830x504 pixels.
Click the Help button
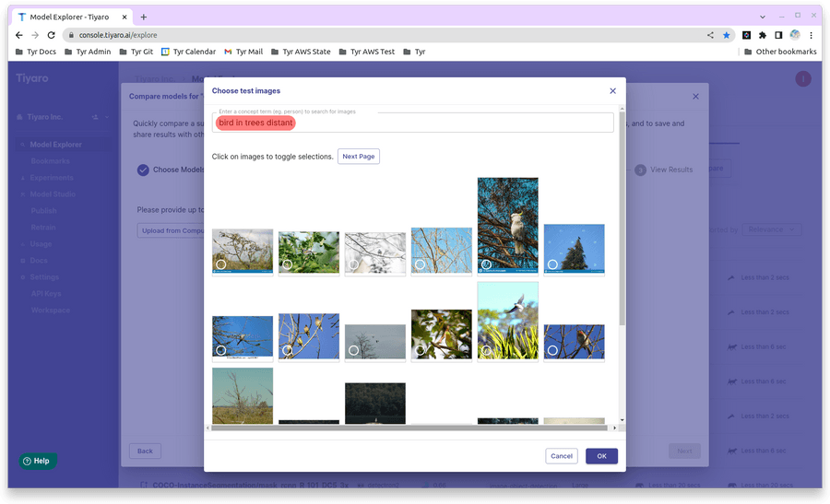(x=38, y=462)
